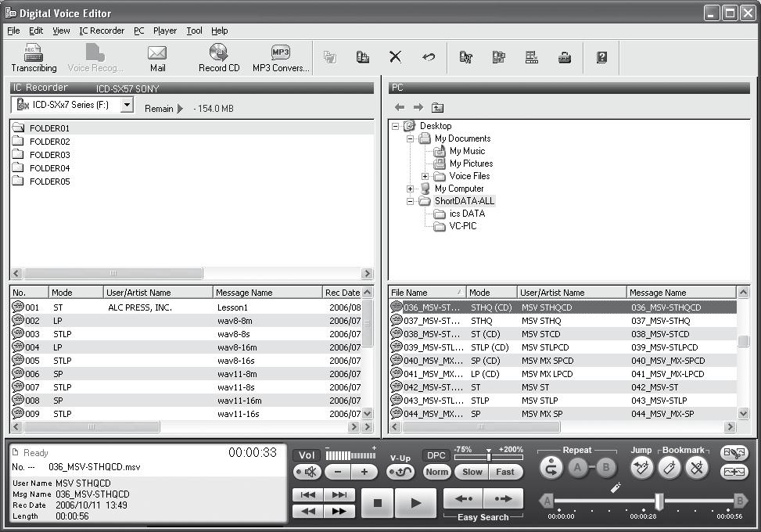Go up one folder in PC pane
The width and height of the screenshot is (761, 532).
point(438,107)
